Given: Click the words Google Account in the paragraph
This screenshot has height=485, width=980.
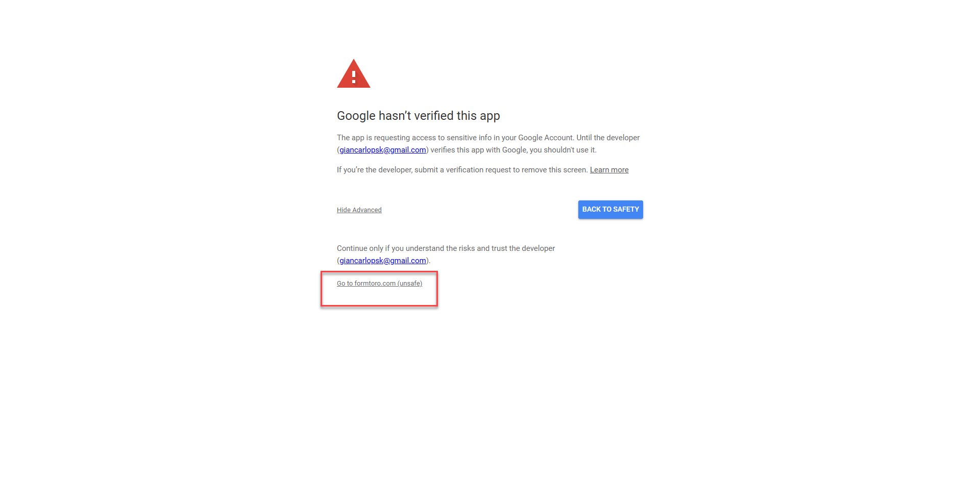Looking at the screenshot, I should (x=546, y=138).
